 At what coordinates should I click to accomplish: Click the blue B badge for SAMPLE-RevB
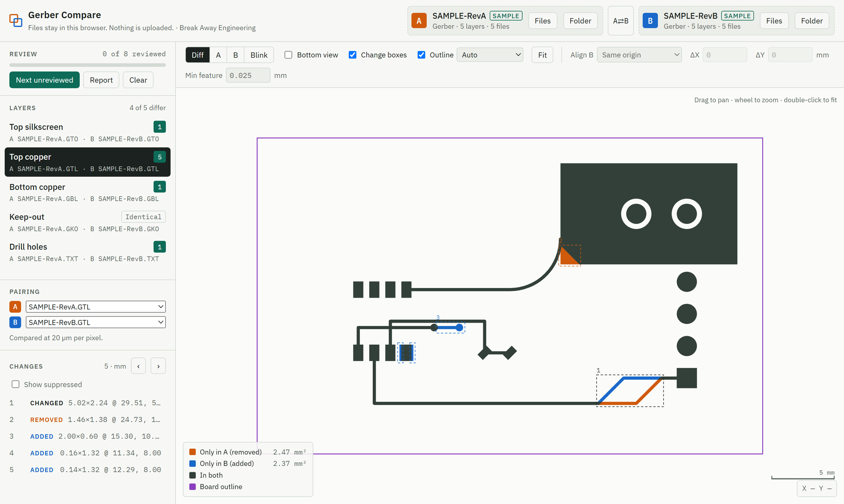click(x=650, y=21)
